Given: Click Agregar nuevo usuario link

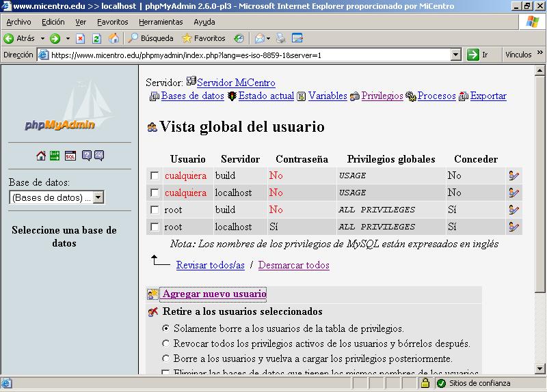Looking at the screenshot, I should click(x=214, y=294).
